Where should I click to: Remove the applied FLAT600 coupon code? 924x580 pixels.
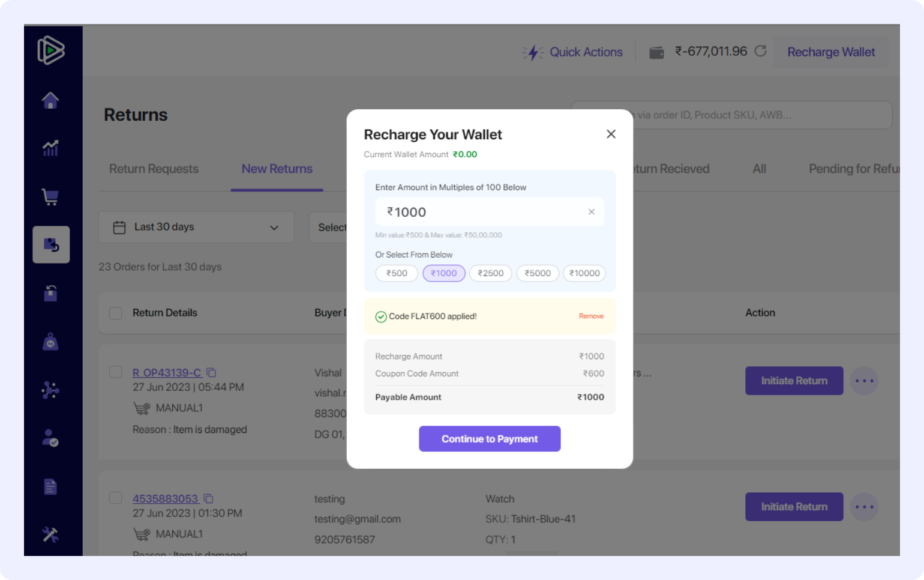[591, 316]
